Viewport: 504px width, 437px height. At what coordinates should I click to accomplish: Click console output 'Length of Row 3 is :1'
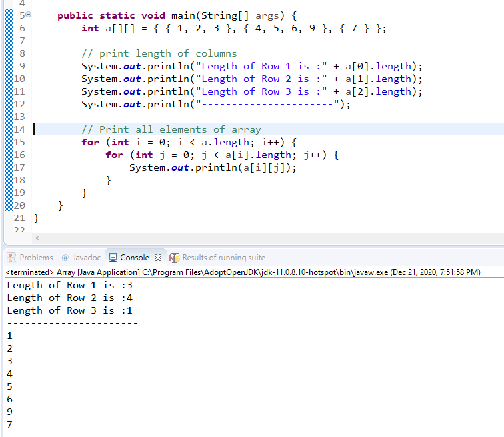click(x=70, y=310)
